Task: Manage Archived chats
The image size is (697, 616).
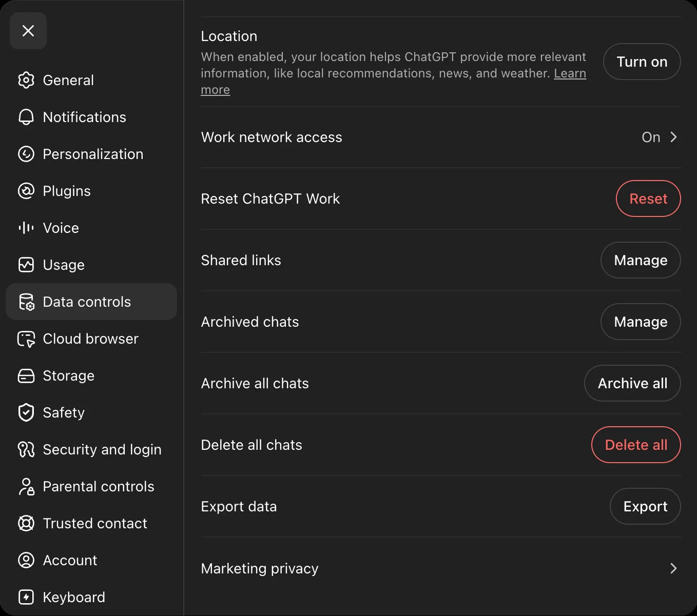Action: coord(641,322)
